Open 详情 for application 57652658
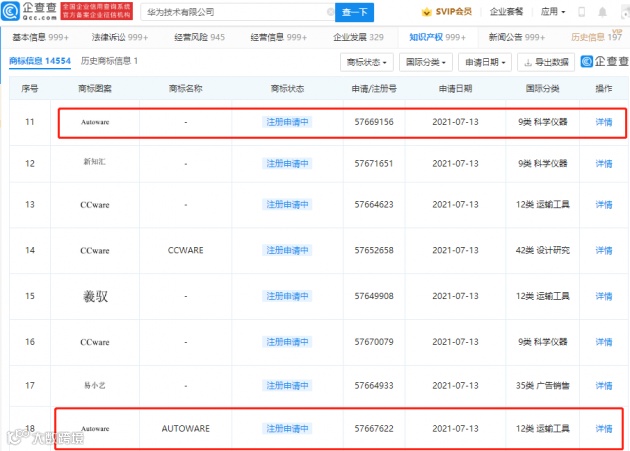This screenshot has height=451, width=630. (603, 250)
